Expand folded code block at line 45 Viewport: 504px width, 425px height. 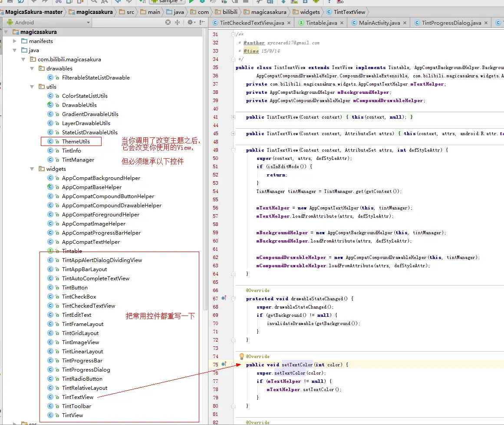(234, 133)
